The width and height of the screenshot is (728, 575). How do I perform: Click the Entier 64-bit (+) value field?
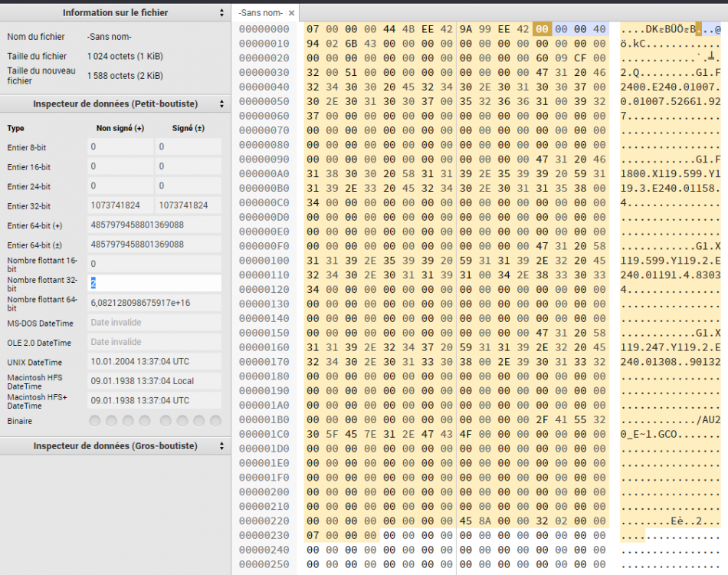[154, 225]
